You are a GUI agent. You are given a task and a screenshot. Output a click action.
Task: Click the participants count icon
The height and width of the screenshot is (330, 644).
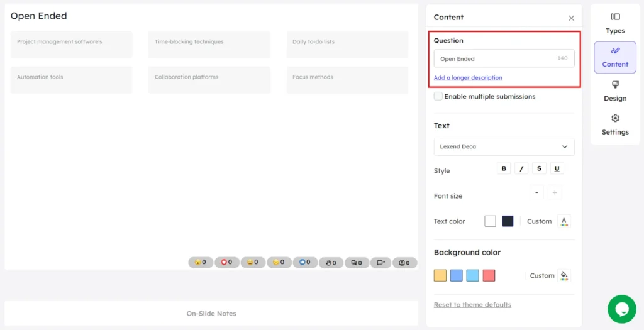[x=404, y=263]
